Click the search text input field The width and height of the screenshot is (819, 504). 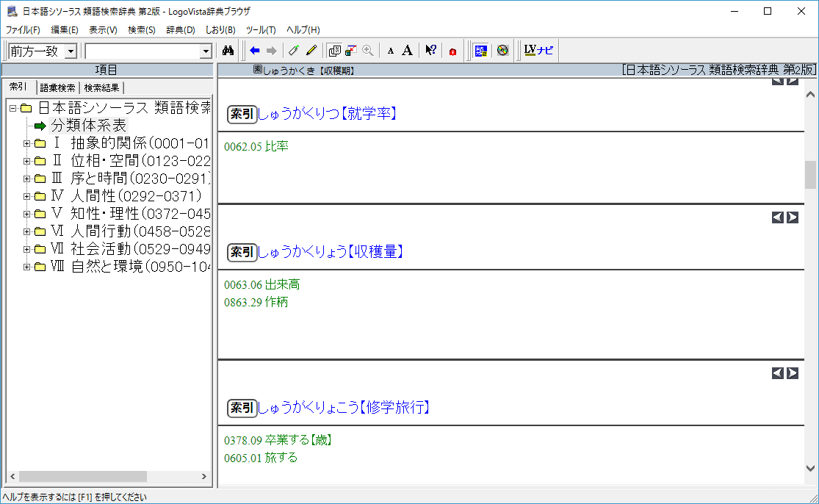(142, 51)
